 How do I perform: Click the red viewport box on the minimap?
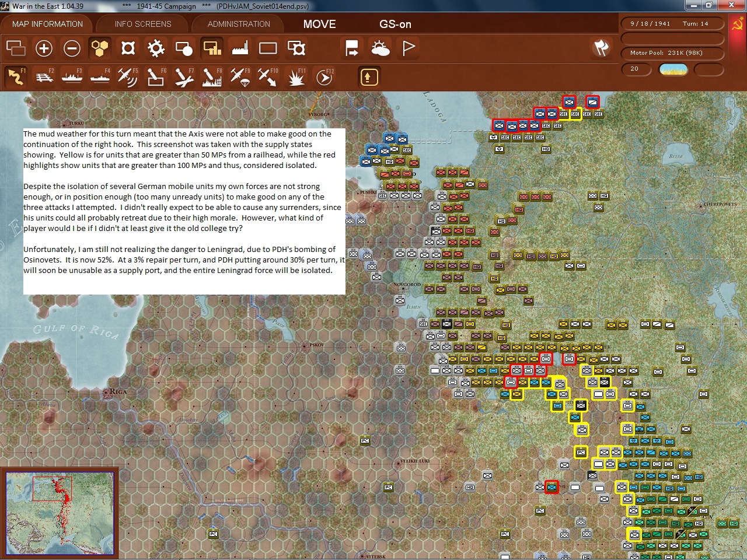point(52,489)
